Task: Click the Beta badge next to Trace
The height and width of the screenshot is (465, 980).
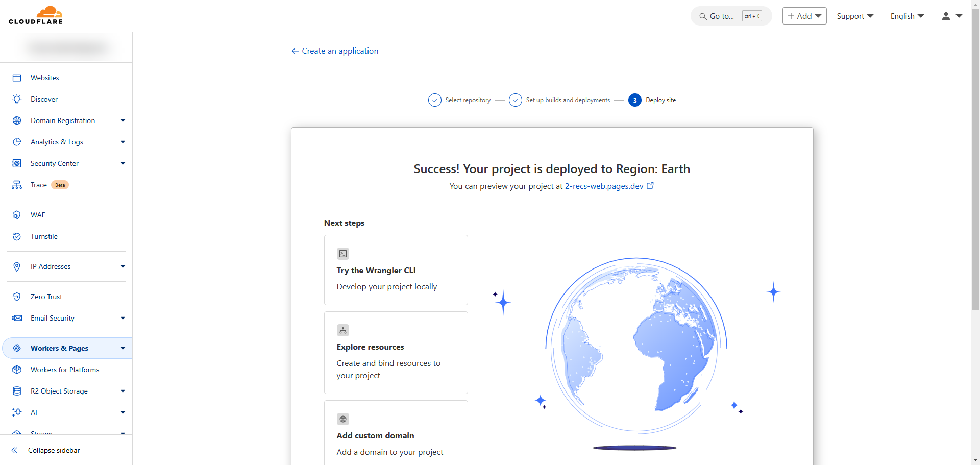Action: pyautogui.click(x=60, y=185)
